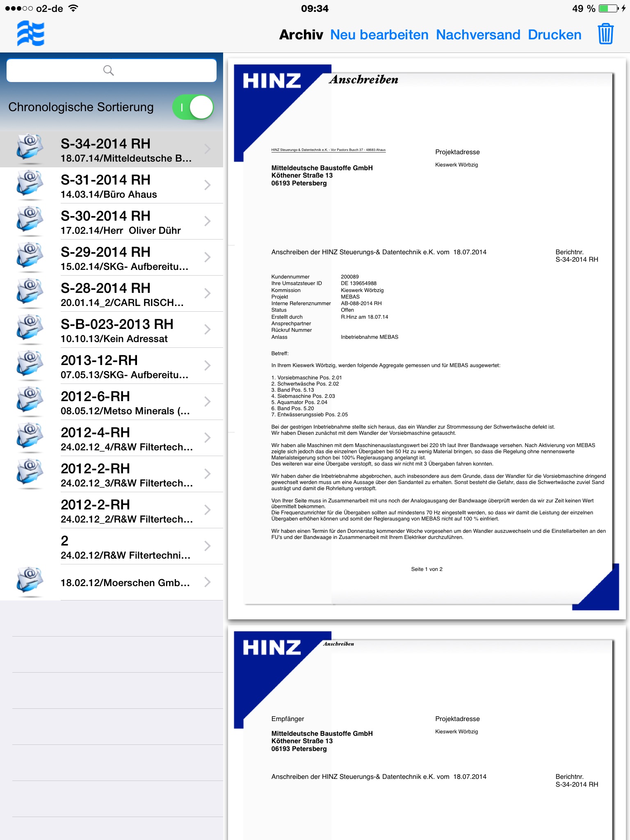
Task: Open chevron of Moerschen Gmb entry
Action: (208, 582)
